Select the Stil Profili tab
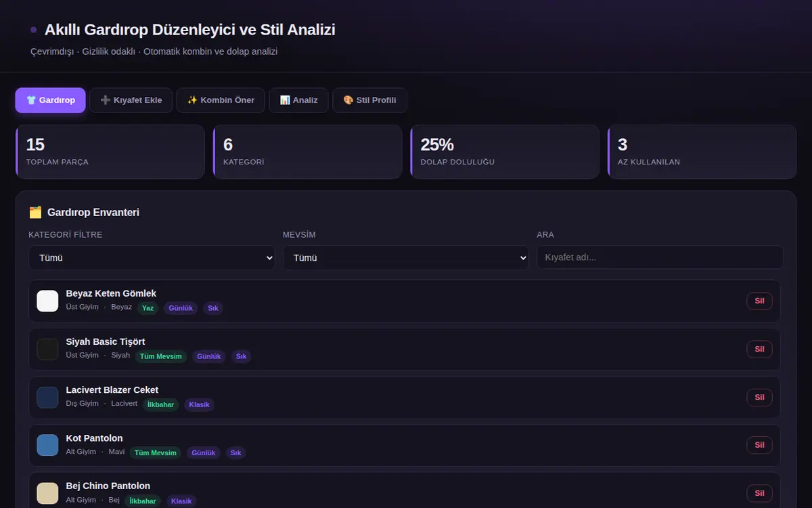812x508 pixels. 369,100
